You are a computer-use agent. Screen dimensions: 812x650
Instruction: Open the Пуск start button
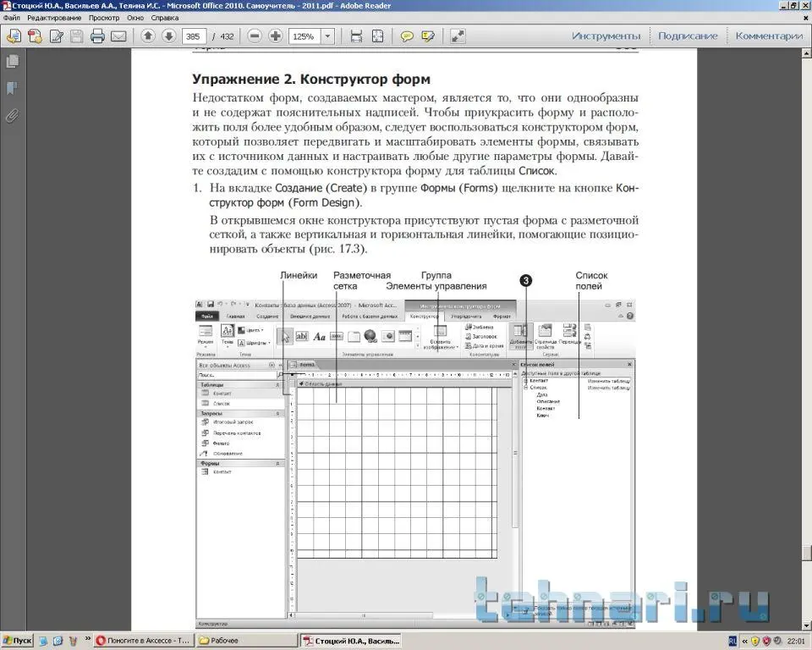(17, 641)
